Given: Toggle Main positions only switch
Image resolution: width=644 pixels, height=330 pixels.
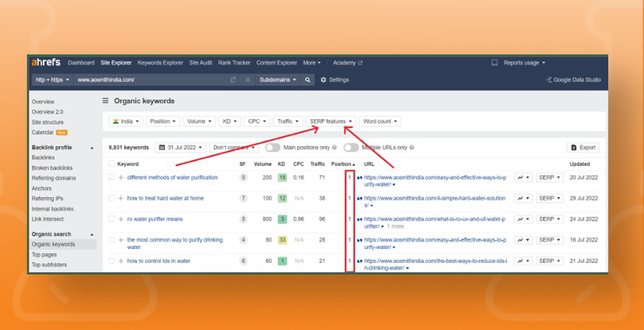Looking at the screenshot, I should point(272,147).
